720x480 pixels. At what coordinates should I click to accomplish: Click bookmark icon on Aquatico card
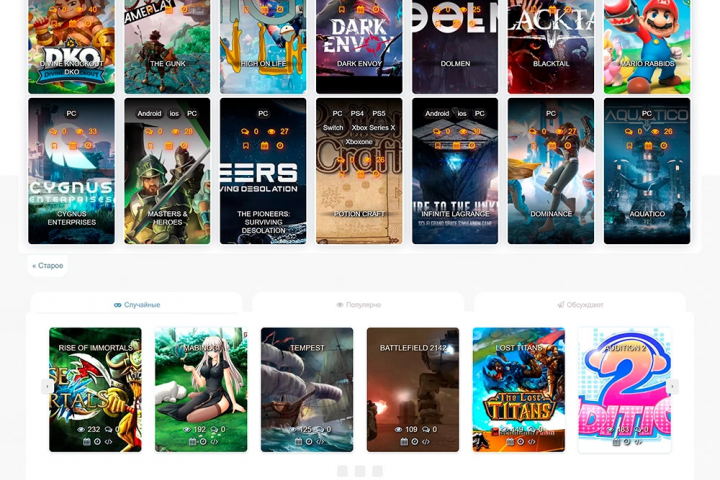click(630, 146)
